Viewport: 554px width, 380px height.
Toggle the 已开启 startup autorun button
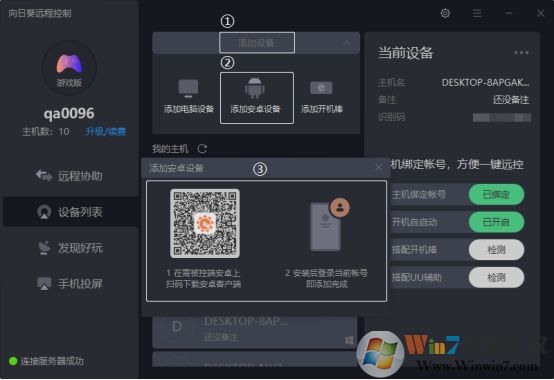pos(496,222)
